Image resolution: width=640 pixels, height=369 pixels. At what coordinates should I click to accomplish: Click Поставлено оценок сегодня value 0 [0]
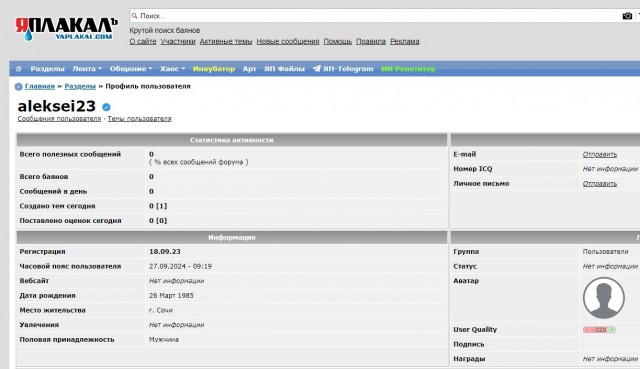point(158,221)
